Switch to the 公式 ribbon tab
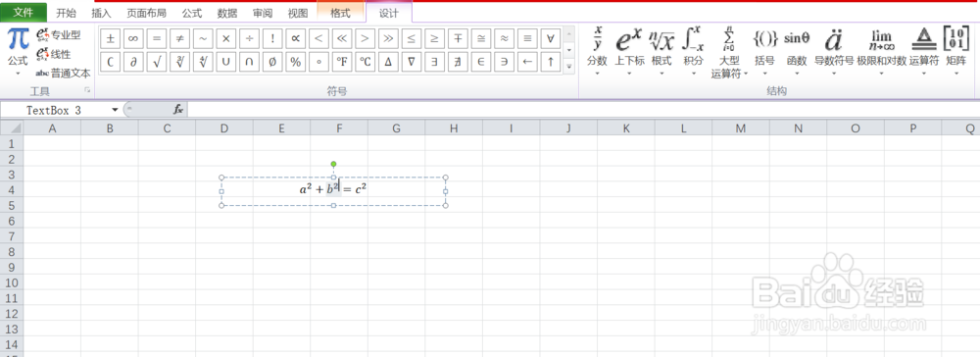The height and width of the screenshot is (357, 980). (x=192, y=13)
